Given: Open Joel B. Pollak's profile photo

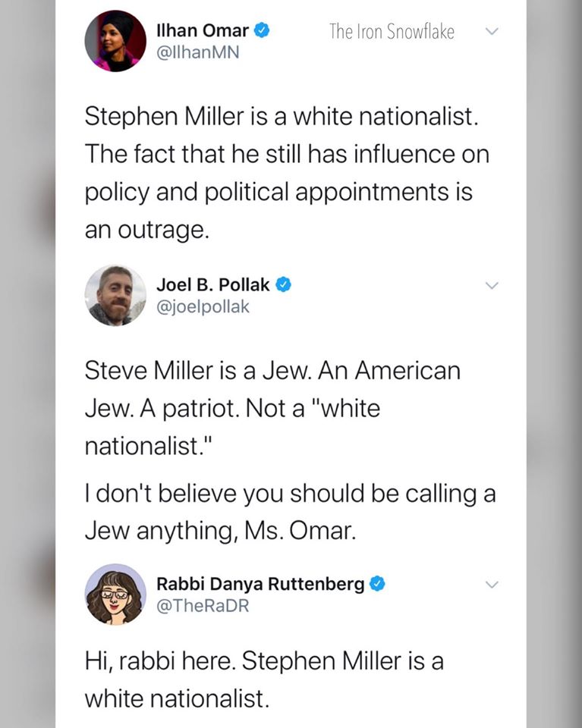Looking at the screenshot, I should (115, 295).
